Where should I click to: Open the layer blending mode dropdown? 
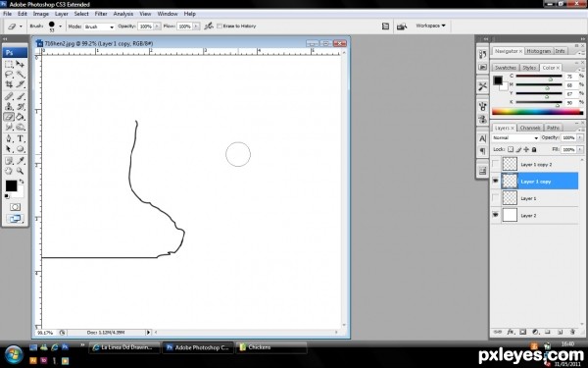(x=515, y=137)
